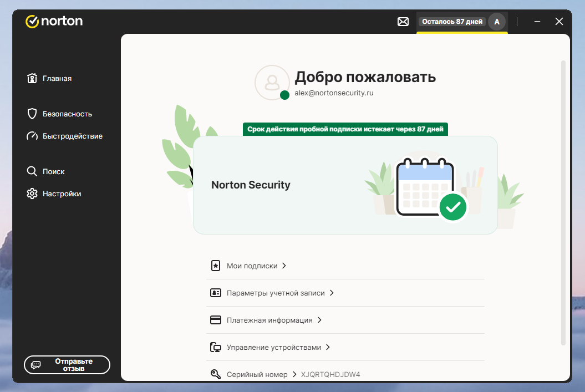The width and height of the screenshot is (585, 392).
Task: Click the 'Осталось 87 дней' badge
Action: tap(452, 22)
